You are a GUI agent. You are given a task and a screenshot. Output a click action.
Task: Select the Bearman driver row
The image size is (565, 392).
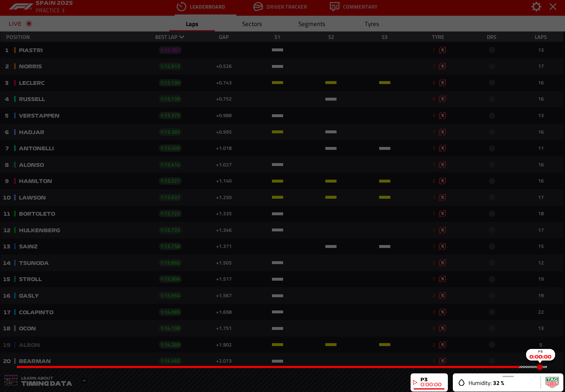point(282,361)
